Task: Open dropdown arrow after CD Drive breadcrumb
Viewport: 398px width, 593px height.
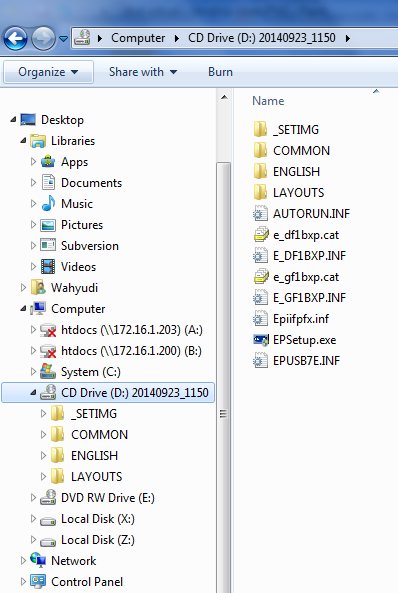Action: click(x=348, y=38)
